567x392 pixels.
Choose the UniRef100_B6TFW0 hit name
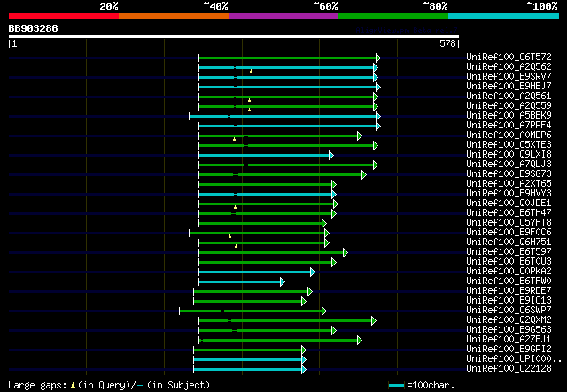pos(509,281)
